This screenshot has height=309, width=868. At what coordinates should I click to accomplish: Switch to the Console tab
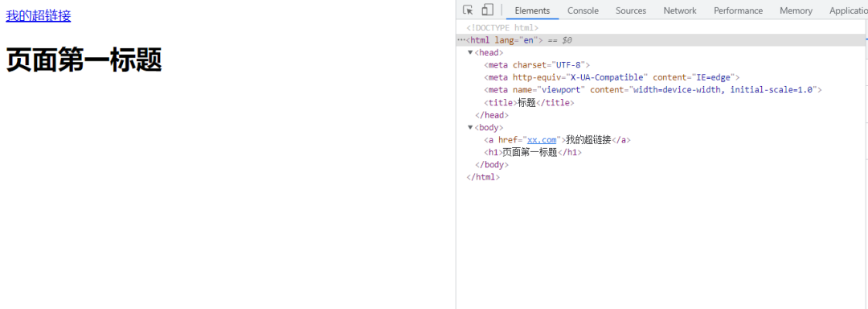pos(583,10)
